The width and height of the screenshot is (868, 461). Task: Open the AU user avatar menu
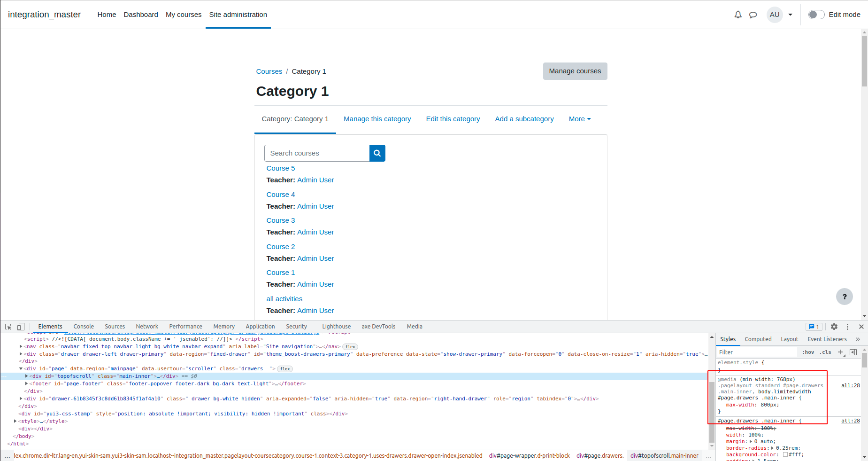coord(775,15)
